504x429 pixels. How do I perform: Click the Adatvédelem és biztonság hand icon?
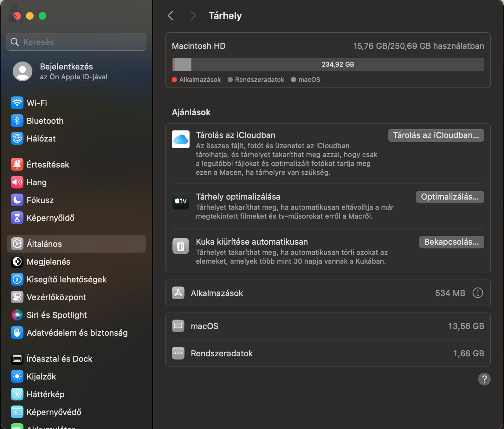pyautogui.click(x=17, y=333)
